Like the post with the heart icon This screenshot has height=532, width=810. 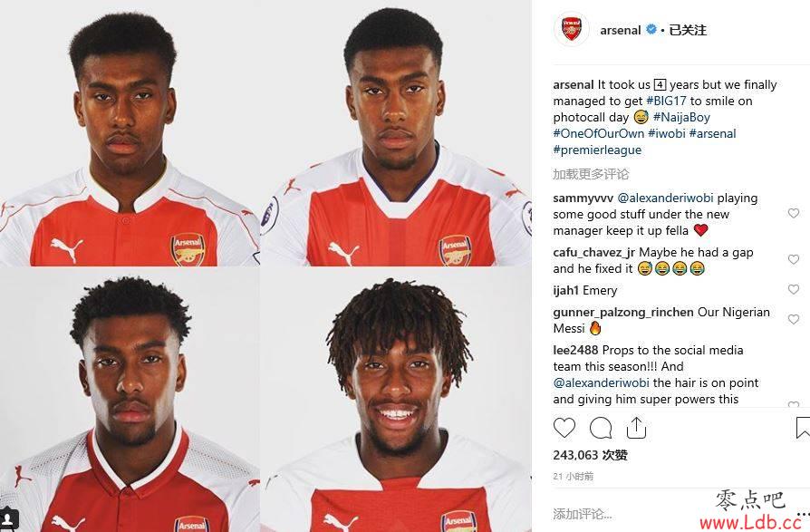click(564, 428)
